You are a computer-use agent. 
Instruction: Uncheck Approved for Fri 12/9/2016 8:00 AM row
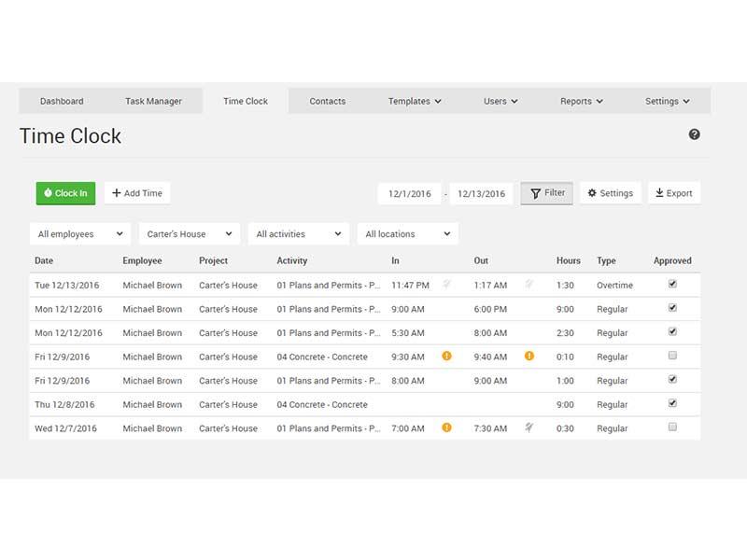[x=672, y=379]
